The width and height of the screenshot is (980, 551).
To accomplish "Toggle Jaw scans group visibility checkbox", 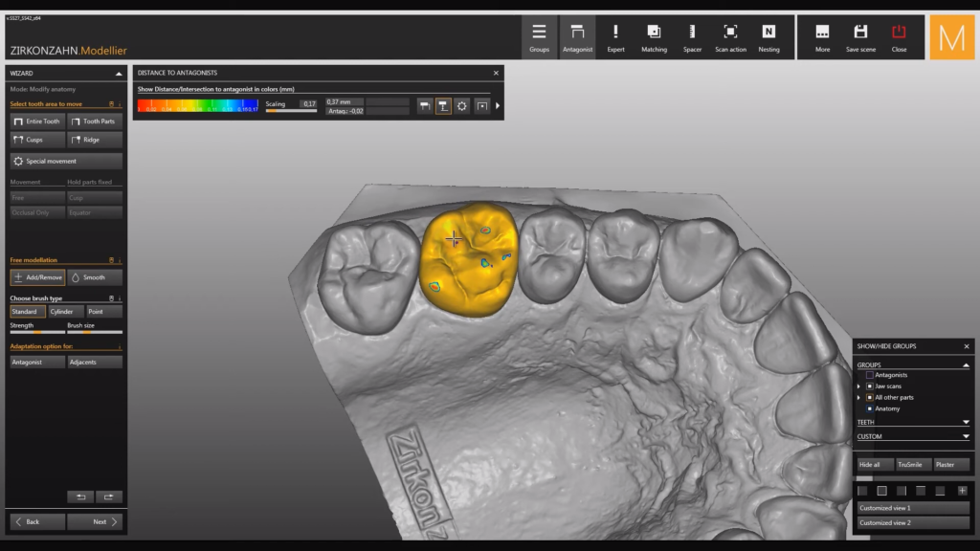I will pos(869,386).
